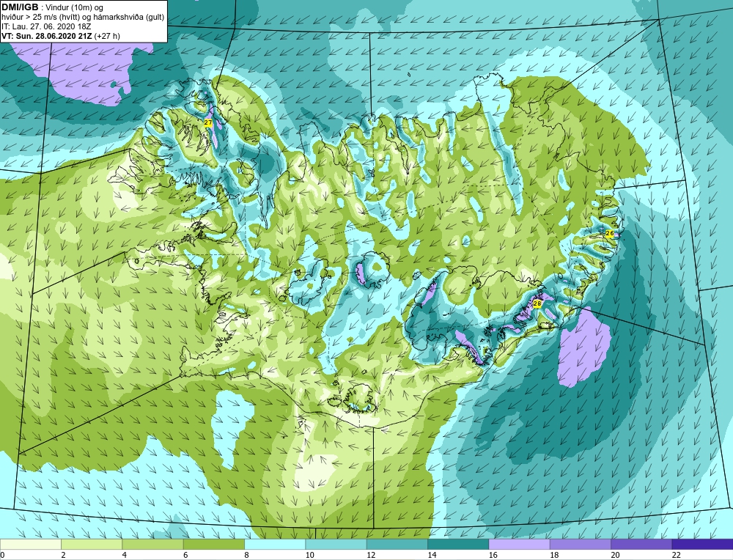Viewport: 733px width, 560px height.
Task: Pick the 0–2 m/s pale yellow legend swatch
Action: coord(30,544)
